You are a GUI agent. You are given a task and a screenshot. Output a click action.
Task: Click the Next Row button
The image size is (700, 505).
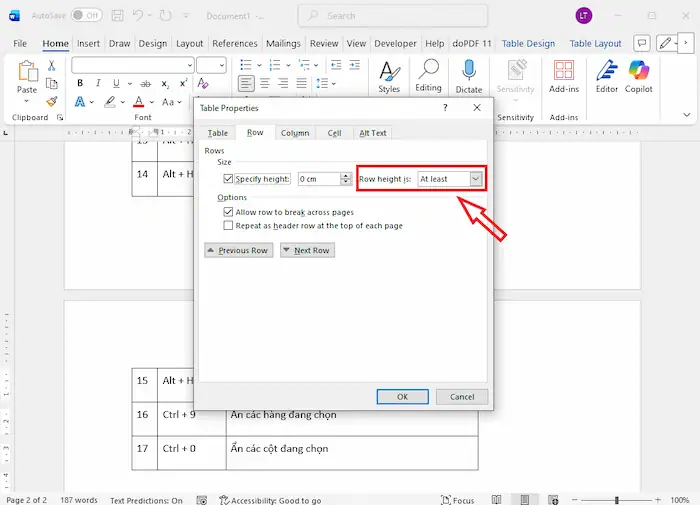click(307, 250)
